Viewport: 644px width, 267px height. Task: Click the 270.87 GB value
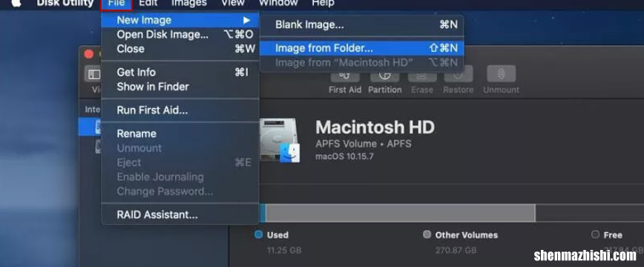[456, 250]
